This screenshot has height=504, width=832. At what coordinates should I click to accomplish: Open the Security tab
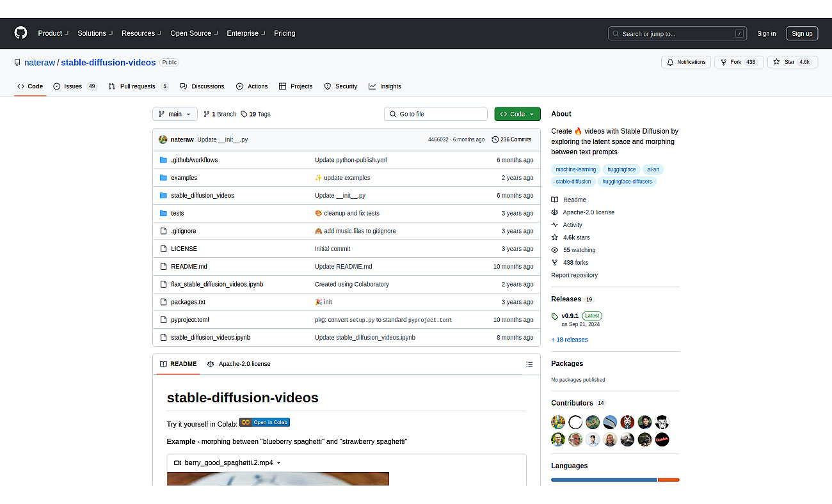point(340,86)
